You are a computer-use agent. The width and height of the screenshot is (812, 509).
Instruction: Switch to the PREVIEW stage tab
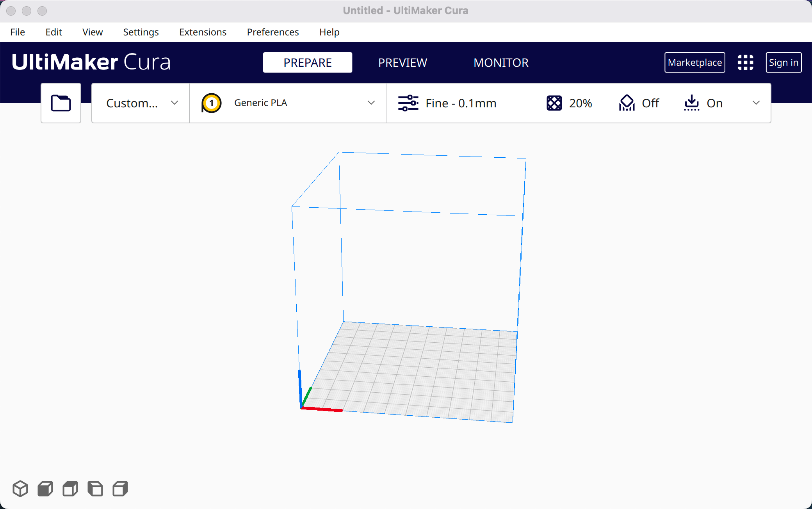pos(402,62)
